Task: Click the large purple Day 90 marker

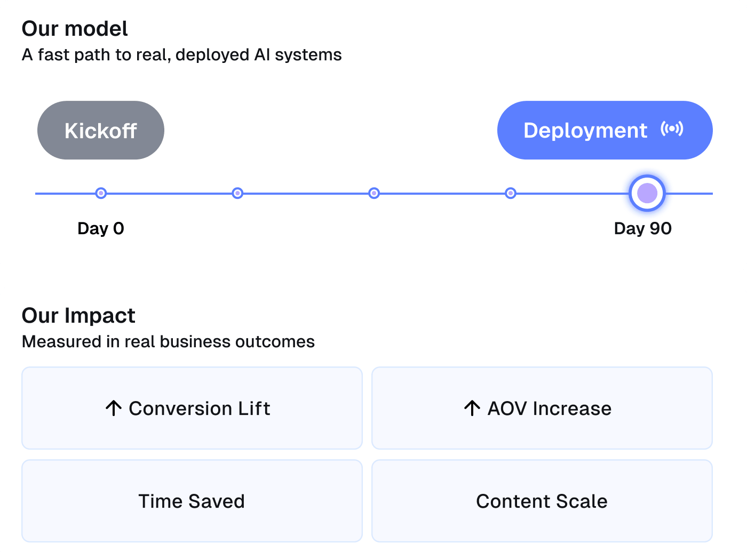Action: (647, 193)
